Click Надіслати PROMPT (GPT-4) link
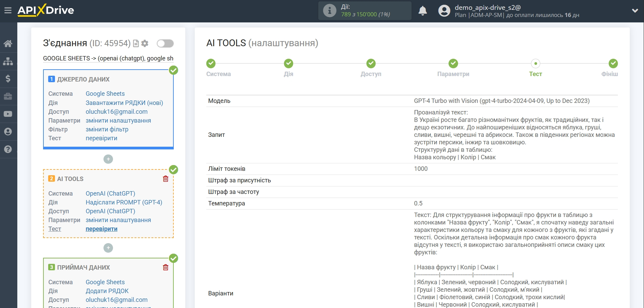 (x=124, y=202)
